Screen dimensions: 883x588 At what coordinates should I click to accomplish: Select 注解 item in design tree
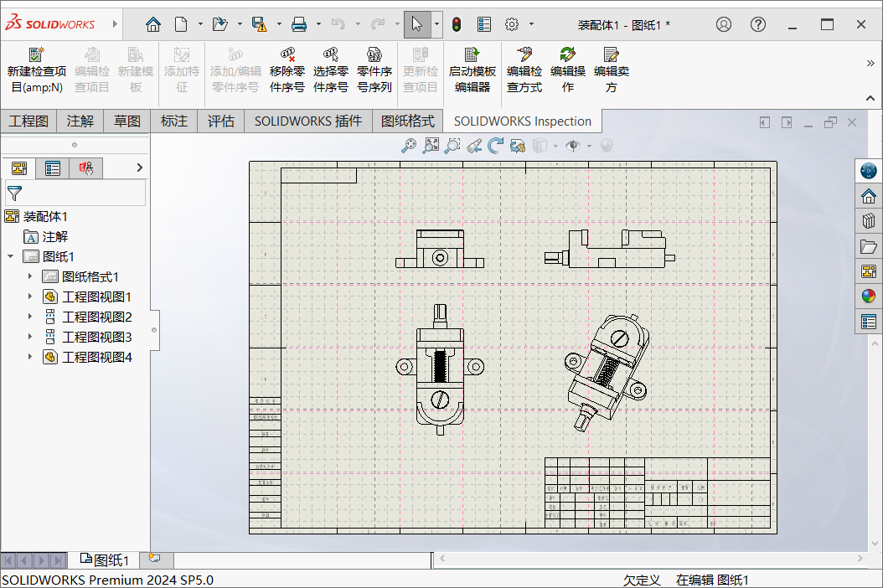[45, 236]
